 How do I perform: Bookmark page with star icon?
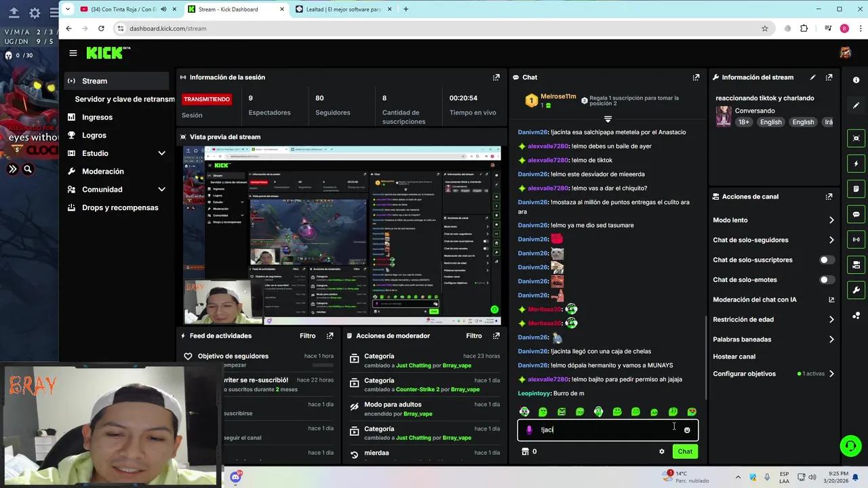click(x=765, y=28)
